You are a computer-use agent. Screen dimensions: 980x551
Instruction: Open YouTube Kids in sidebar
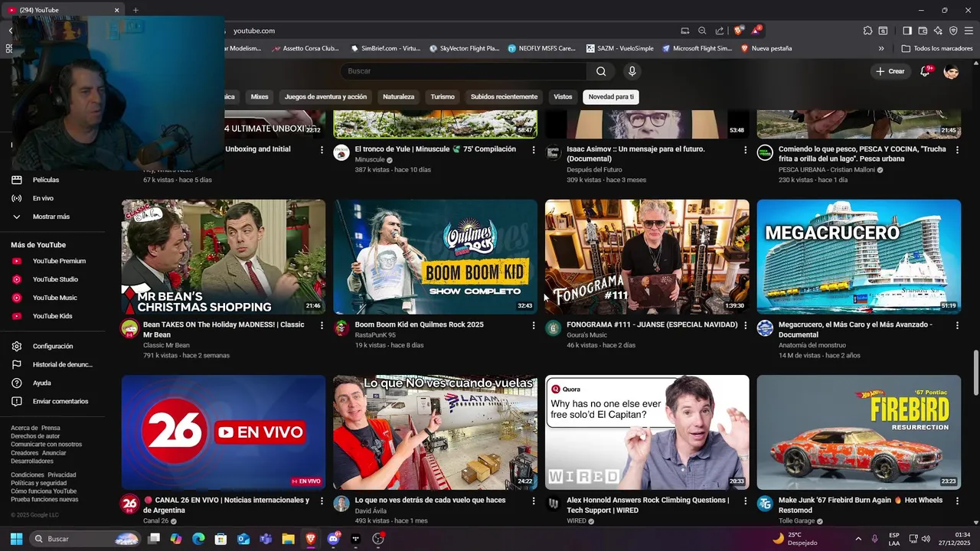click(53, 316)
